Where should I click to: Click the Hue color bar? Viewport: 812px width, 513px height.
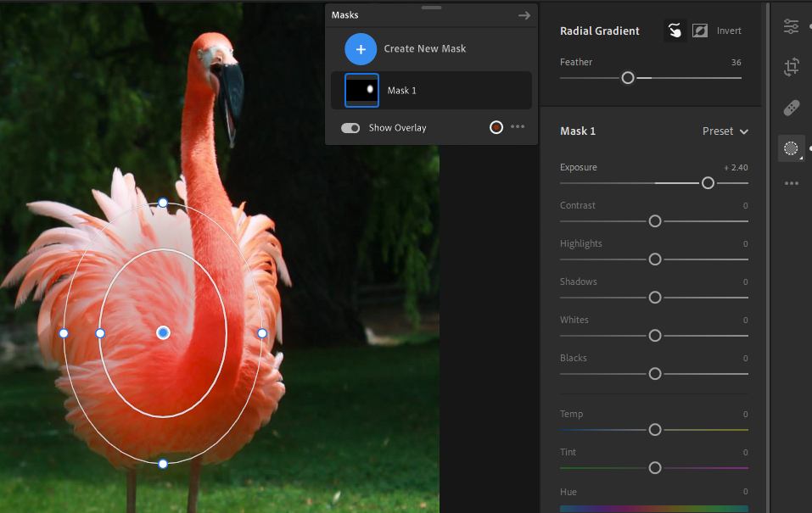[654, 509]
